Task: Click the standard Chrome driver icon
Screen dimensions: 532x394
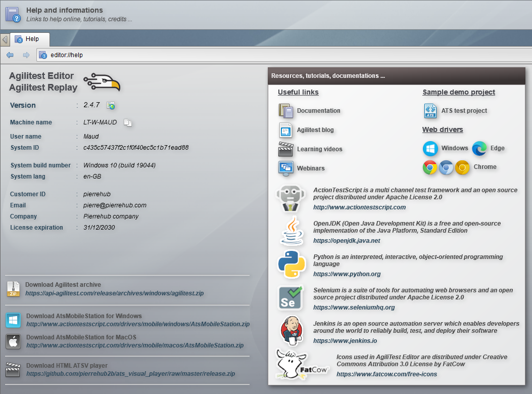Action: coord(430,167)
